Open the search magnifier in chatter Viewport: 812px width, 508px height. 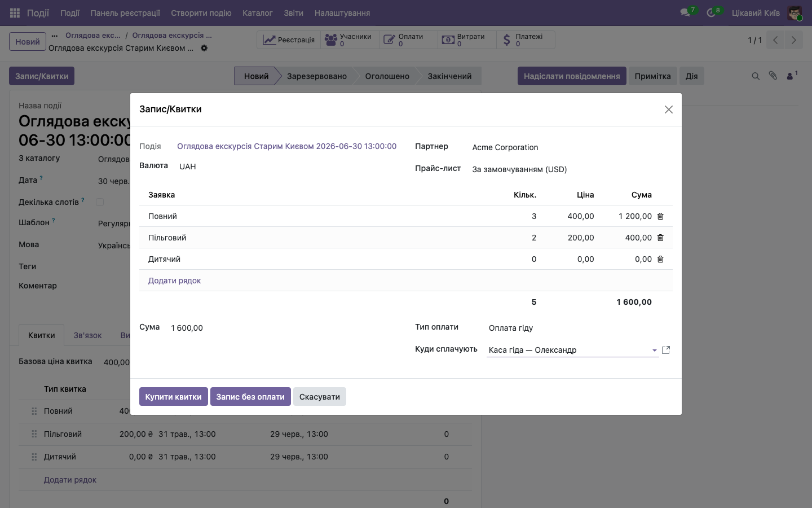coord(756,76)
